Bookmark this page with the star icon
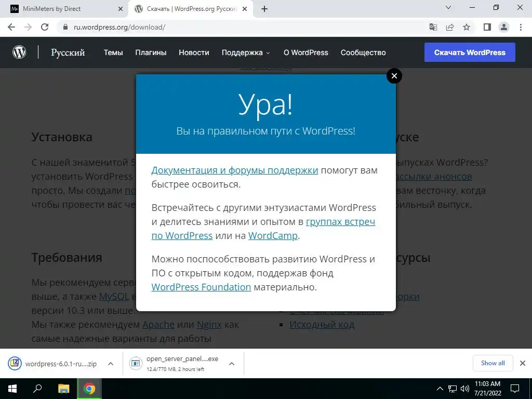Image resolution: width=532 pixels, height=399 pixels. click(467, 27)
